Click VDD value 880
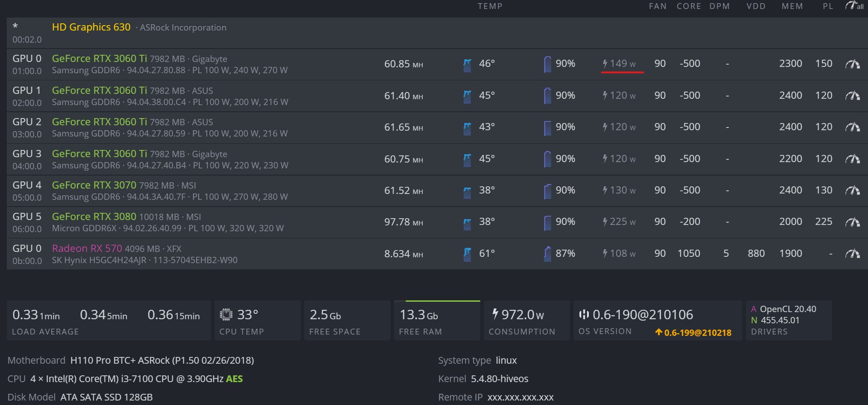The image size is (868, 405). [756, 253]
